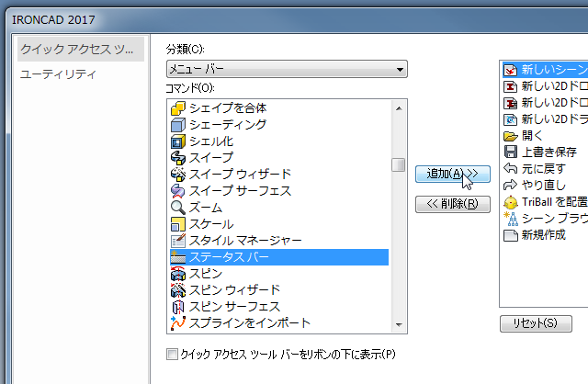Image resolution: width=588 pixels, height=384 pixels.
Task: Select the 新規作成 entry text
Action: pos(544,235)
